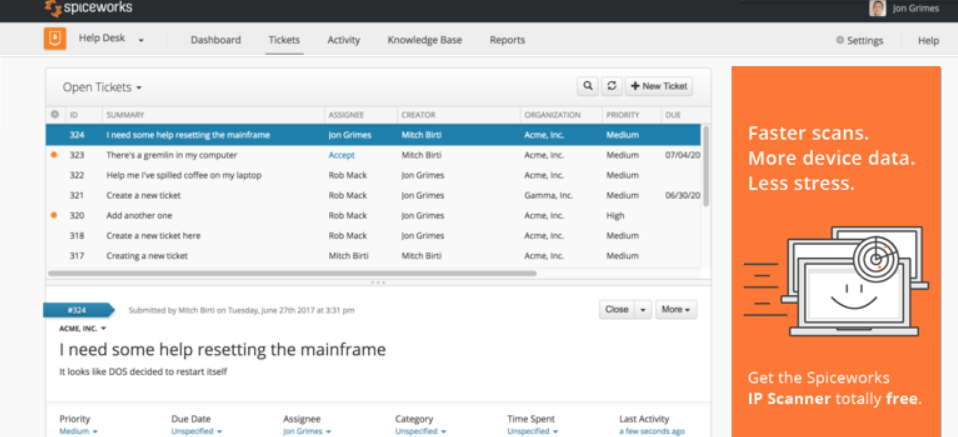Click the orange Help Desk app icon
Viewport: 958px width, 437px height.
(56, 40)
